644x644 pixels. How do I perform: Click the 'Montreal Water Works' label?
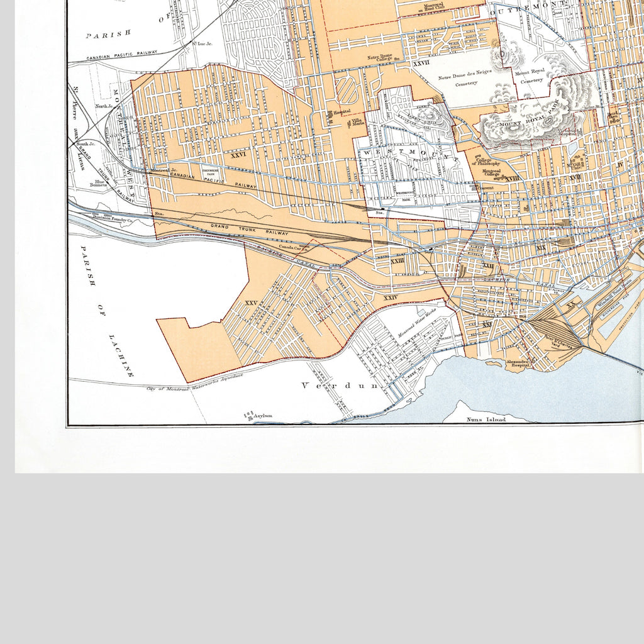[416, 324]
